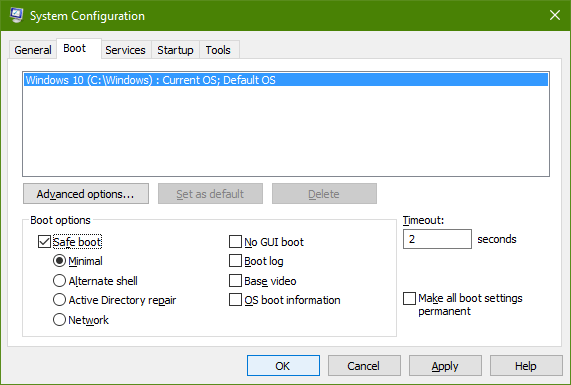Check Make all boot settings permanent
This screenshot has width=571, height=385.
tap(409, 298)
